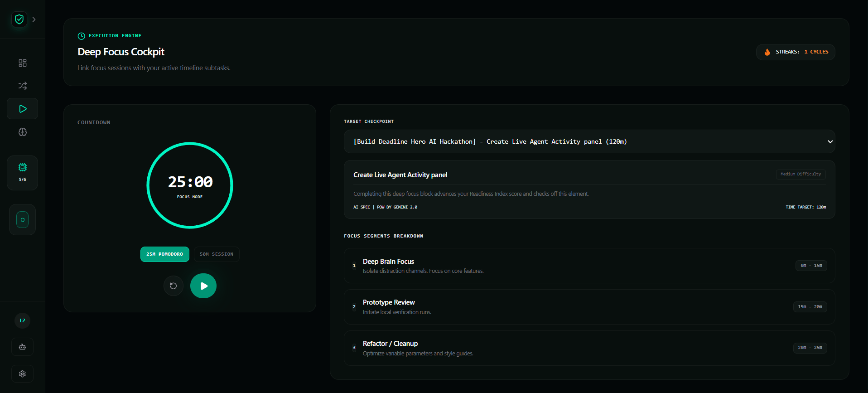Open the chip icon labeled 5/6
This screenshot has width=868, height=393.
coord(23,172)
